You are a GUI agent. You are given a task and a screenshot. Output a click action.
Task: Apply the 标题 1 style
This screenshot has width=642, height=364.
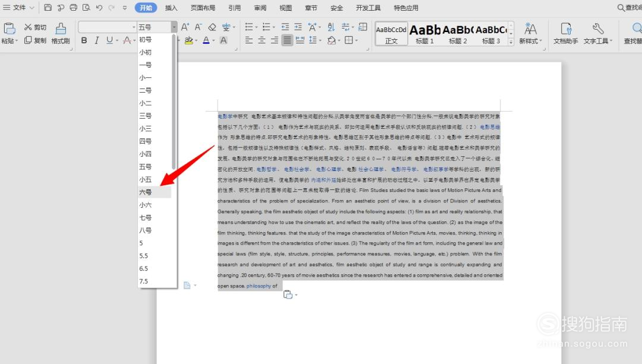pyautogui.click(x=425, y=33)
